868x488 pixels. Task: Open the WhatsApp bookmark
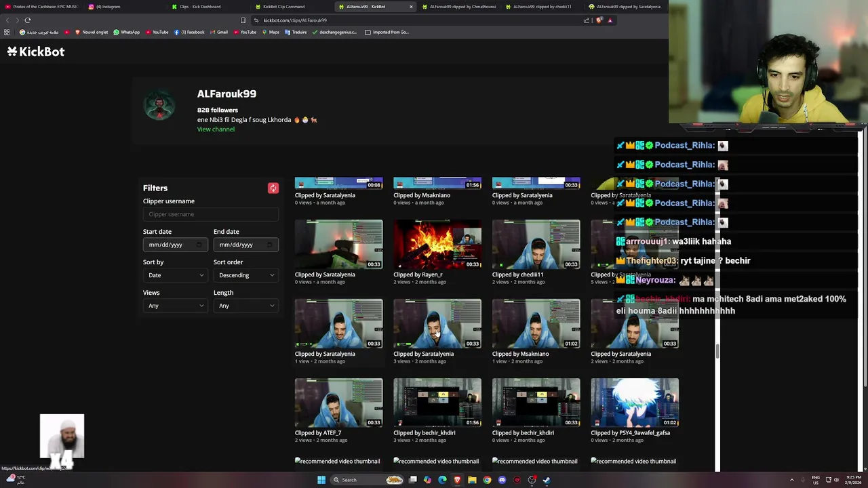(126, 32)
